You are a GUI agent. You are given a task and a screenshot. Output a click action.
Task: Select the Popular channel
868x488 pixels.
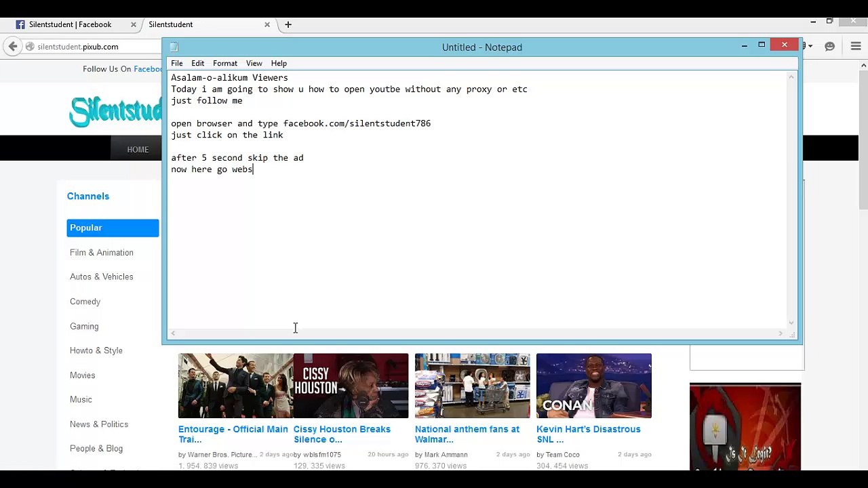tap(113, 228)
